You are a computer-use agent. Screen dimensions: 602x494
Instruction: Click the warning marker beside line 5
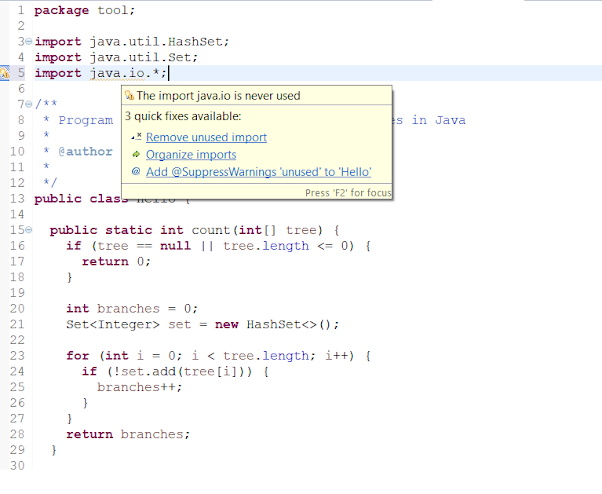tap(6, 73)
